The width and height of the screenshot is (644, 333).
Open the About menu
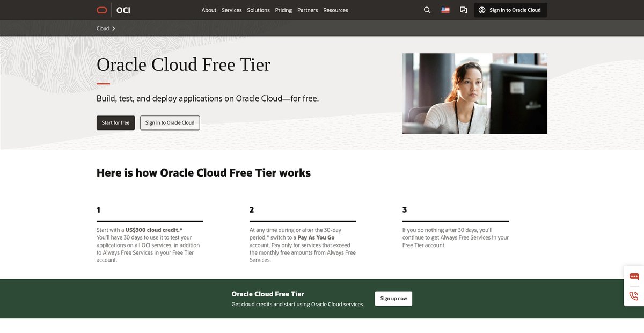209,10
